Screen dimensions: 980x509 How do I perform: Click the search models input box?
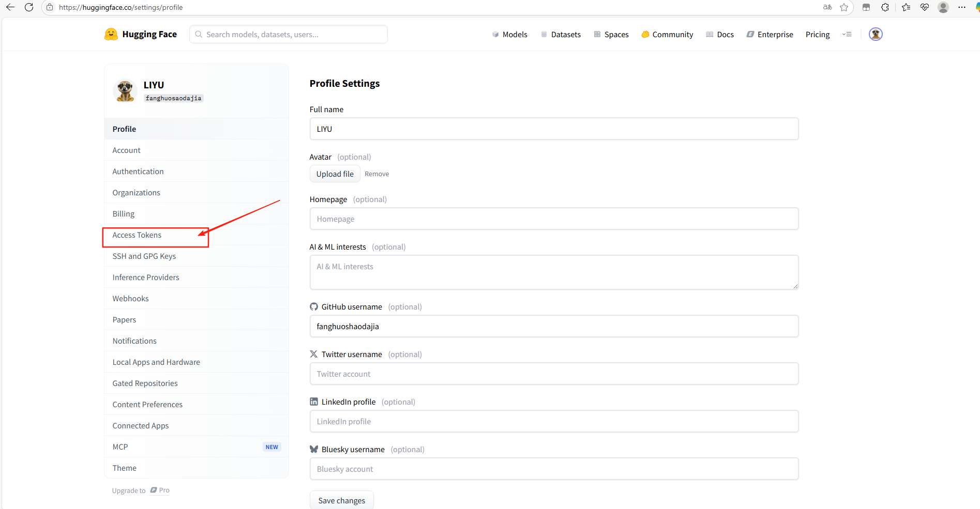pyautogui.click(x=289, y=34)
